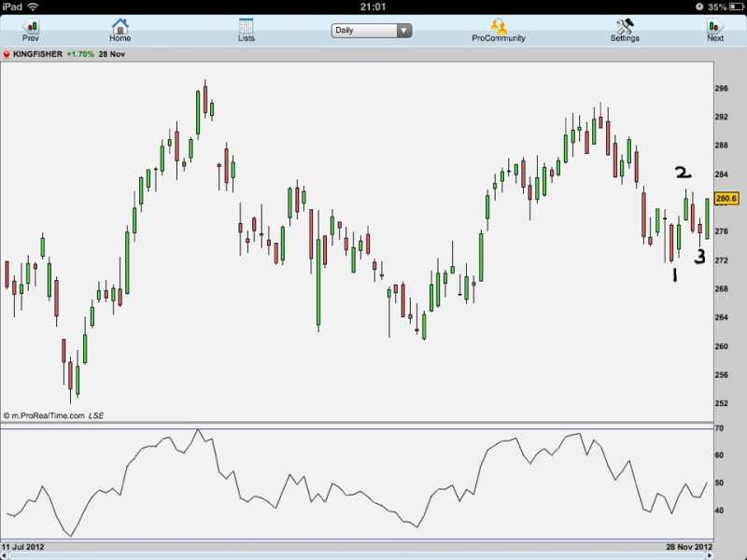Click the dropdown arrow next to Daily
The image size is (747, 560).
click(403, 30)
